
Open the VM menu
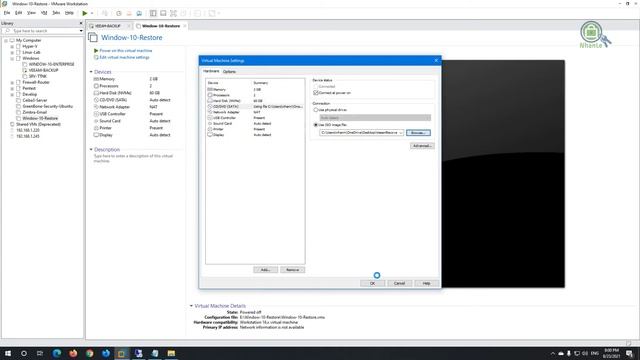coord(44,13)
